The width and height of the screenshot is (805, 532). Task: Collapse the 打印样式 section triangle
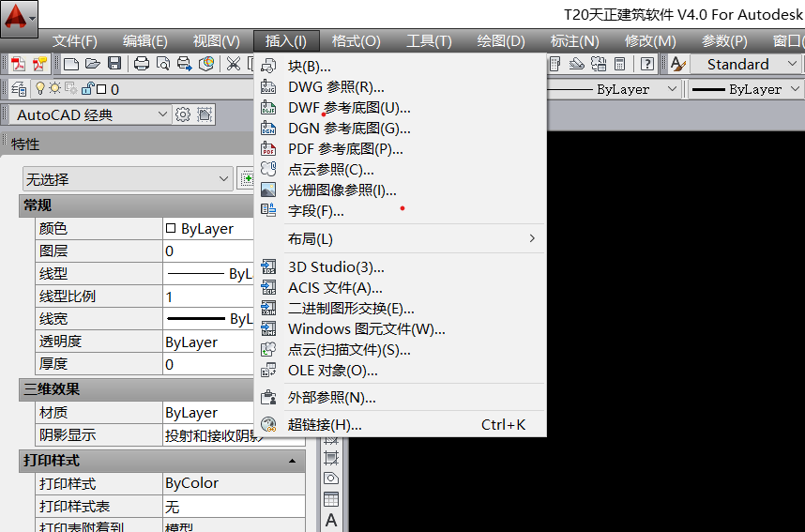point(292,461)
